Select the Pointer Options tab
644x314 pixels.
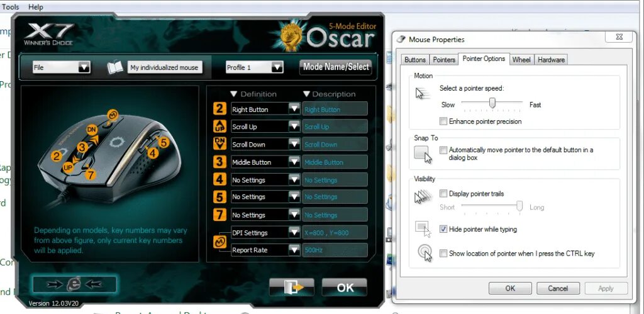(x=484, y=59)
